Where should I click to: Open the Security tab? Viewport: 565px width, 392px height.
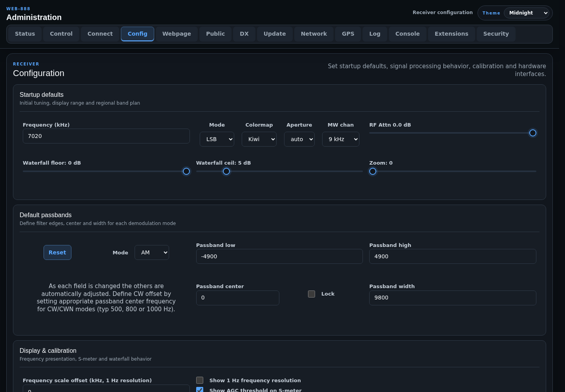pos(496,34)
